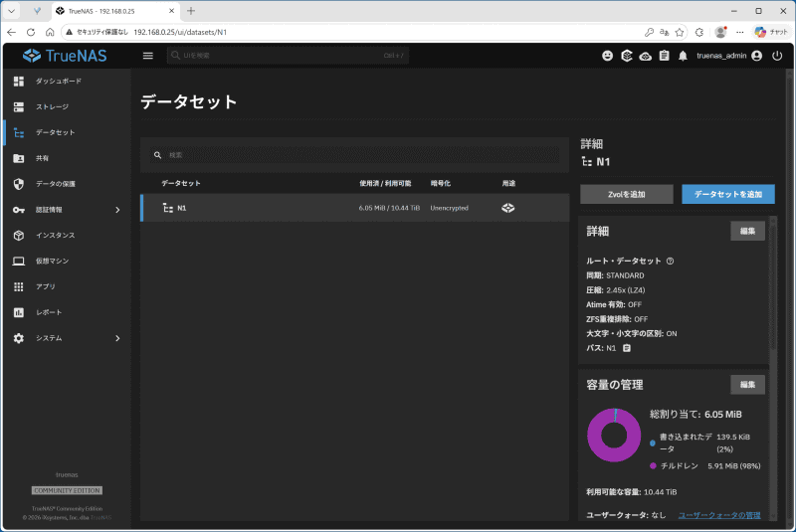Open the TrueCommand status icon
This screenshot has height=532, width=796.
click(x=627, y=56)
